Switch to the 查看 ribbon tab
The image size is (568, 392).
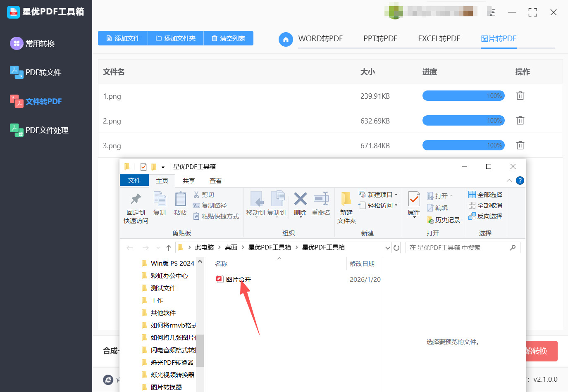[x=216, y=181]
